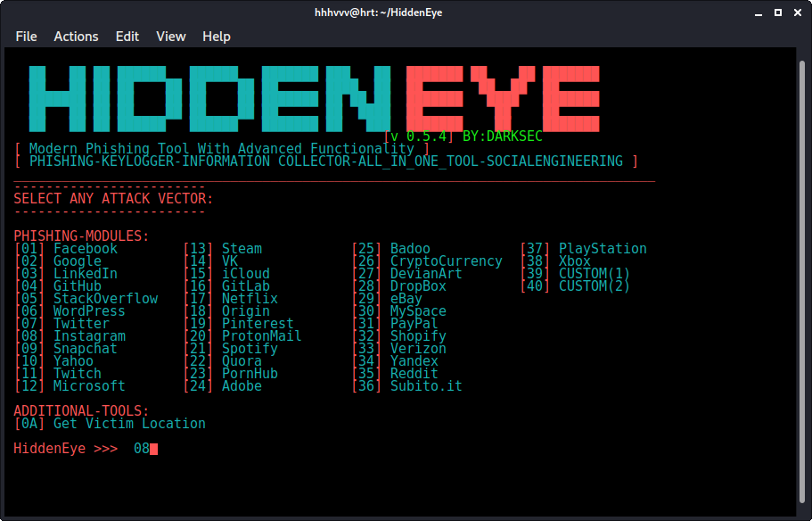Click the text 'Adobe'
This screenshot has height=521, width=812.
click(x=242, y=386)
